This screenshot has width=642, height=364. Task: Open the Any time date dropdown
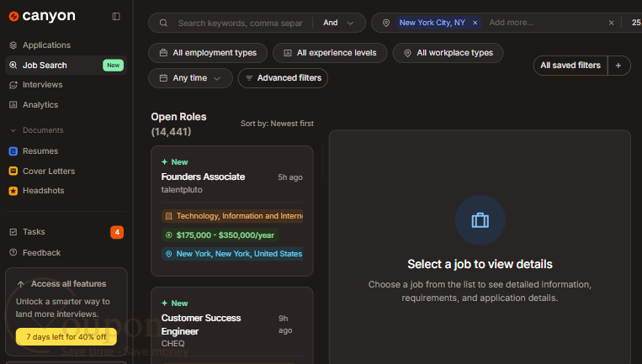pos(190,78)
